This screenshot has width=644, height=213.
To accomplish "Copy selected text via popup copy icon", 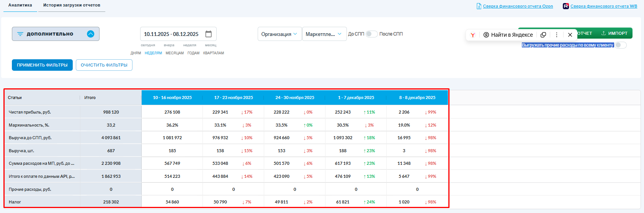I will click(543, 35).
